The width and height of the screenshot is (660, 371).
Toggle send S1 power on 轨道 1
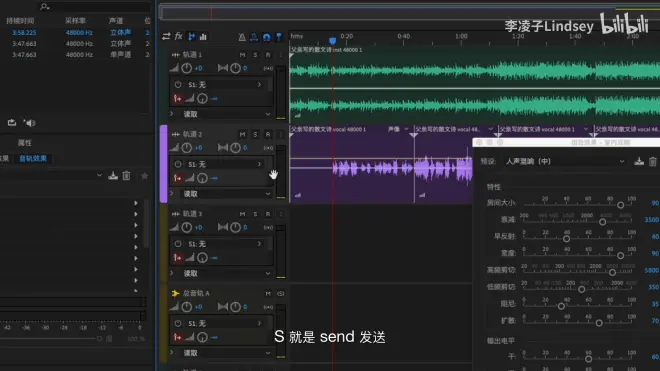pos(178,85)
